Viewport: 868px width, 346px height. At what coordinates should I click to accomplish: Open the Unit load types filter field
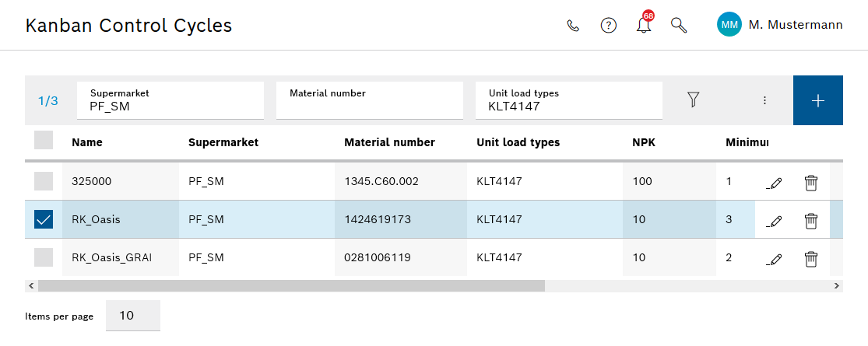click(x=569, y=100)
